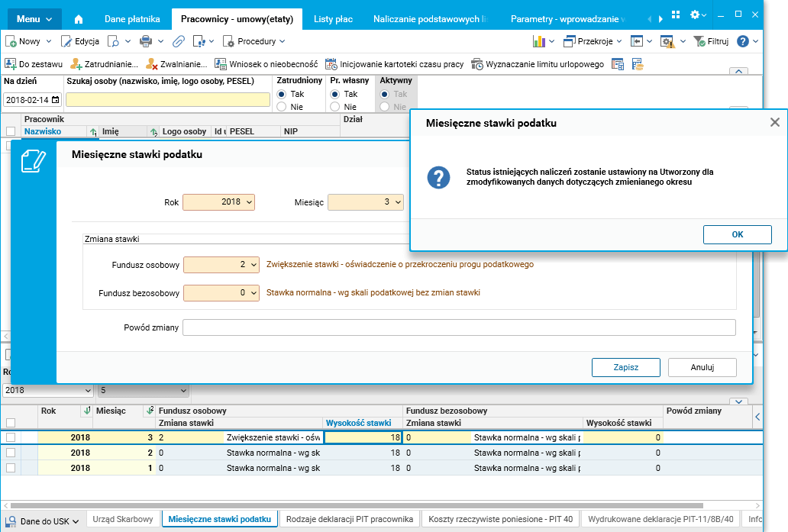Open the window tiles grid icon
This screenshot has height=532, width=788.
point(676,15)
